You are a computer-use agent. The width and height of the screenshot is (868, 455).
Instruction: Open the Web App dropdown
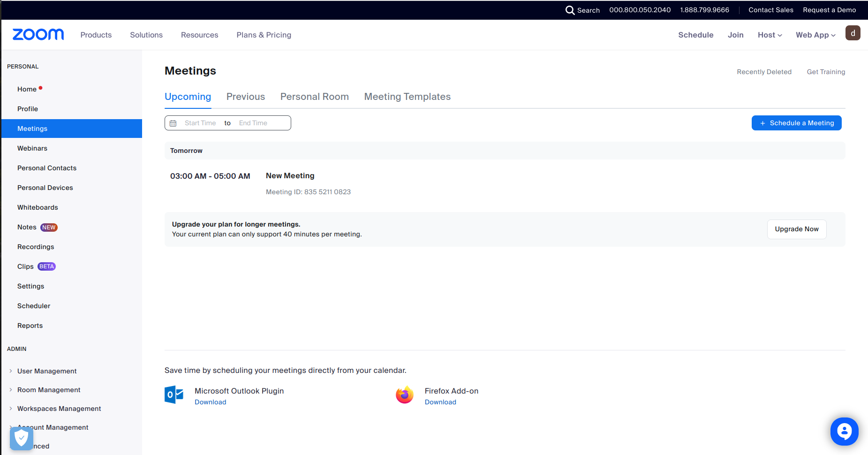(815, 35)
